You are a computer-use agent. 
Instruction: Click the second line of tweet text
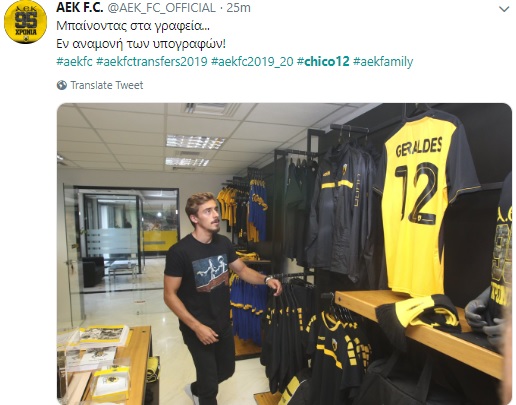pos(141,44)
